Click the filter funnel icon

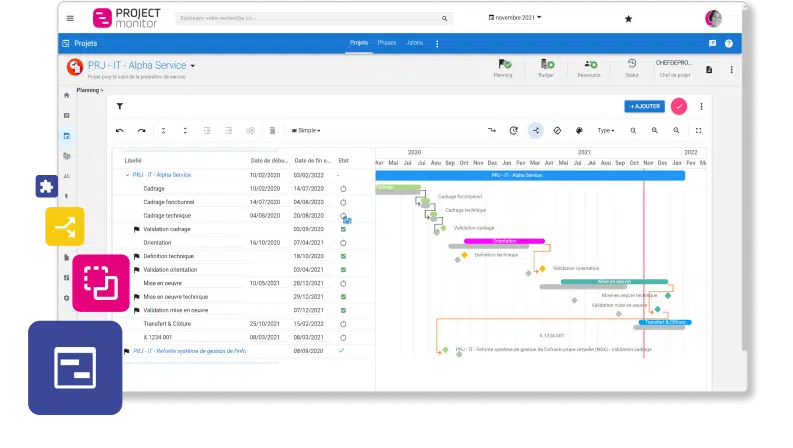[120, 106]
